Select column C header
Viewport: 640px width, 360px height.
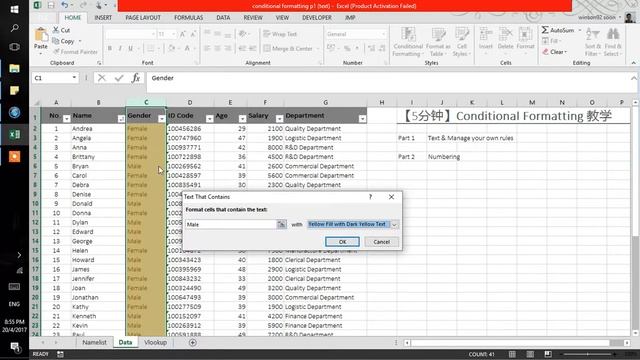[146, 102]
